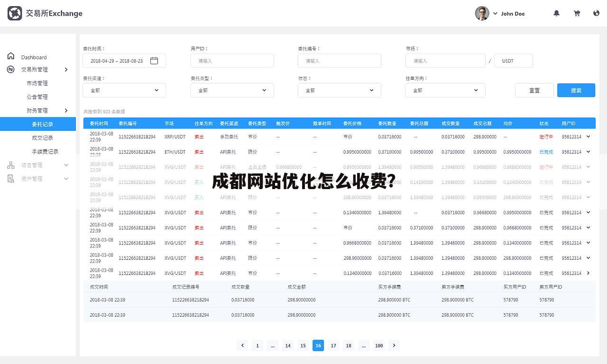
Task: Open the 挂单方向 dropdown
Action: click(x=445, y=90)
